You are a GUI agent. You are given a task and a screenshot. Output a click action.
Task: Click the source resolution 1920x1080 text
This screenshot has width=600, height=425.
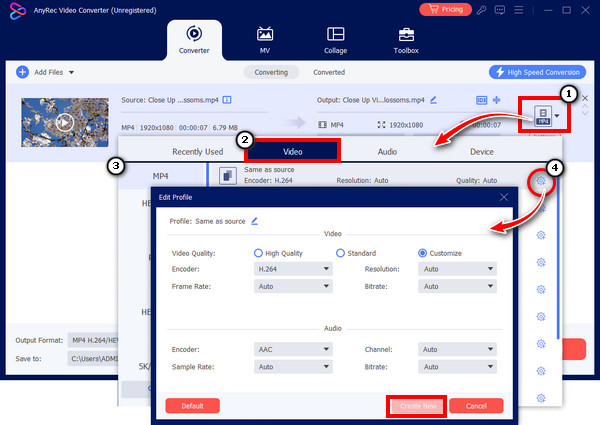(x=157, y=128)
